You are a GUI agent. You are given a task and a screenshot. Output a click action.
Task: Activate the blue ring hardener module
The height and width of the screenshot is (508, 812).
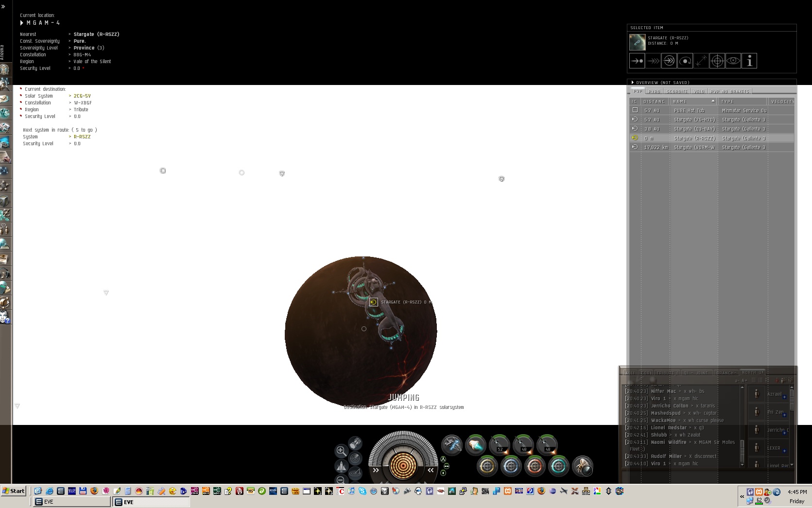click(511, 466)
